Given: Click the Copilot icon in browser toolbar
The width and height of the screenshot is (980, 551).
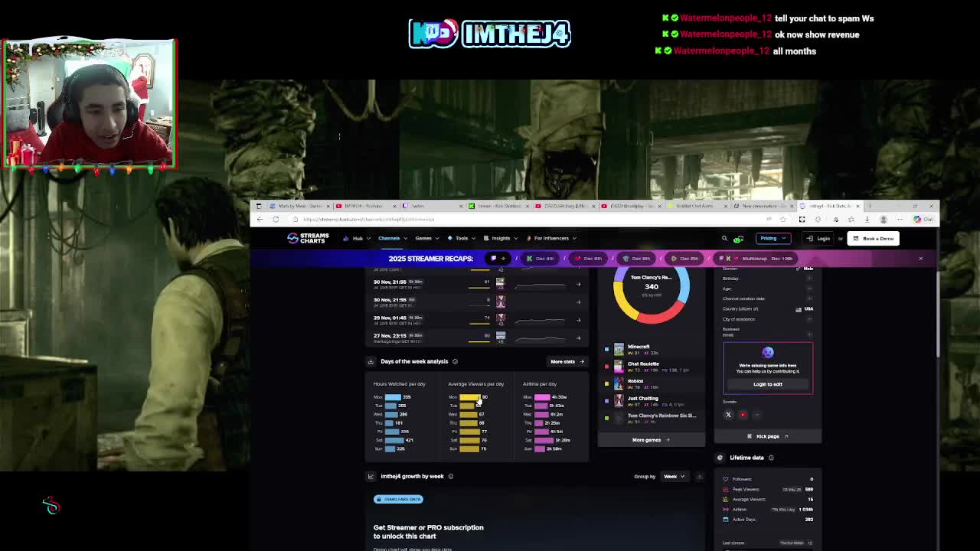Looking at the screenshot, I should tap(917, 220).
